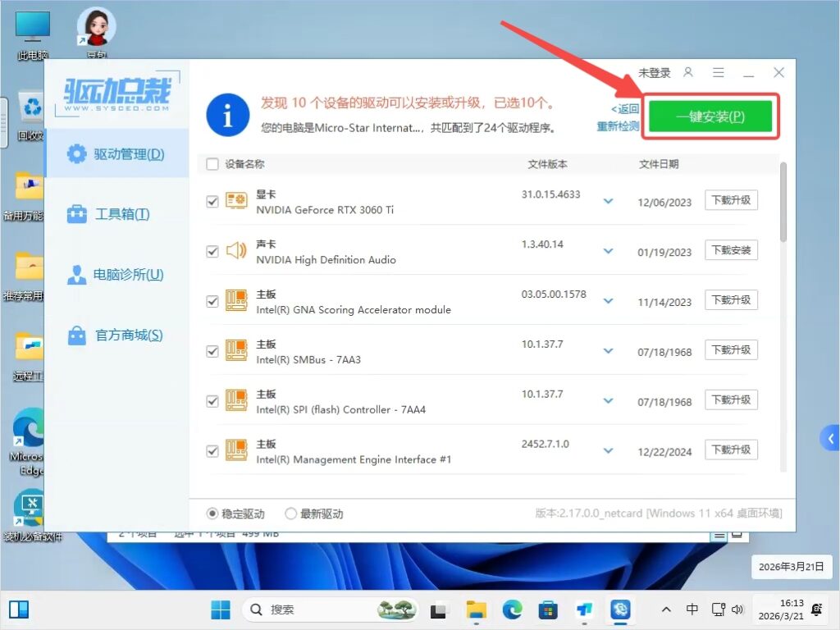Open File Explorer from the taskbar
This screenshot has width=840, height=630.
tap(477, 609)
